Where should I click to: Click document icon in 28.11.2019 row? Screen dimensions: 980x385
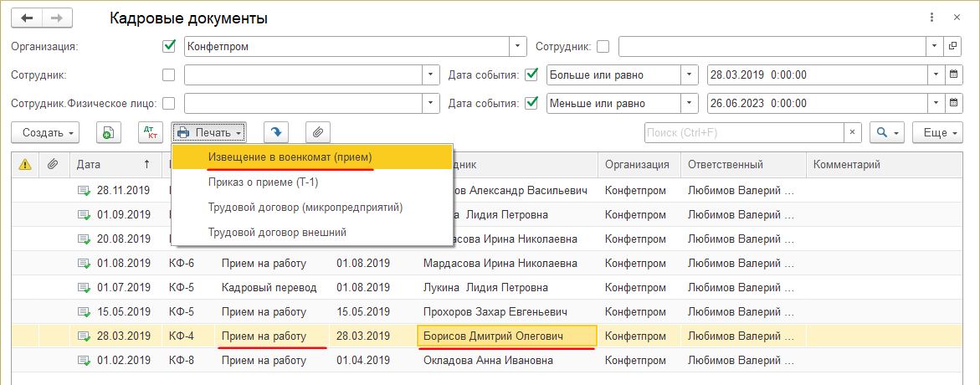pyautogui.click(x=84, y=190)
